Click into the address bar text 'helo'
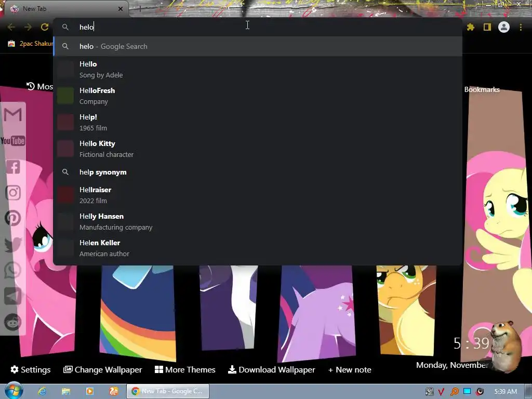532x399 pixels. click(86, 27)
